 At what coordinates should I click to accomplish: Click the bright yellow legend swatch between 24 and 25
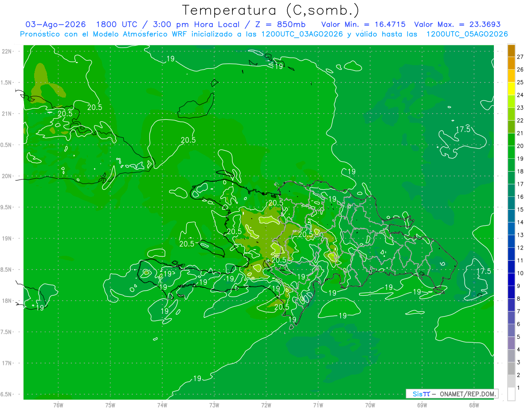point(511,89)
